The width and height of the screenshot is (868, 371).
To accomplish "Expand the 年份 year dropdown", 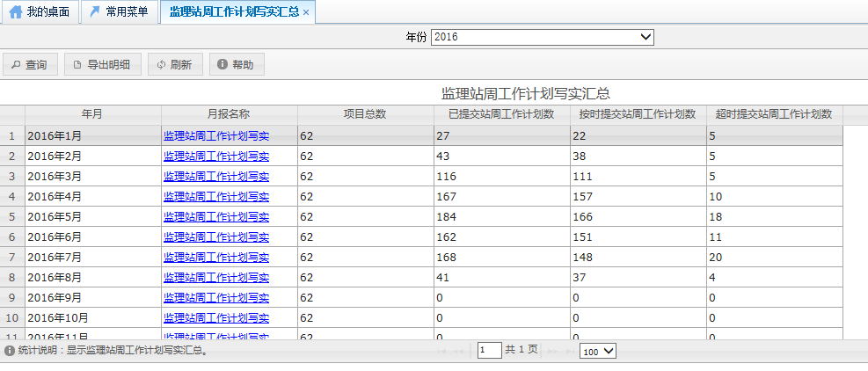I will (542, 37).
